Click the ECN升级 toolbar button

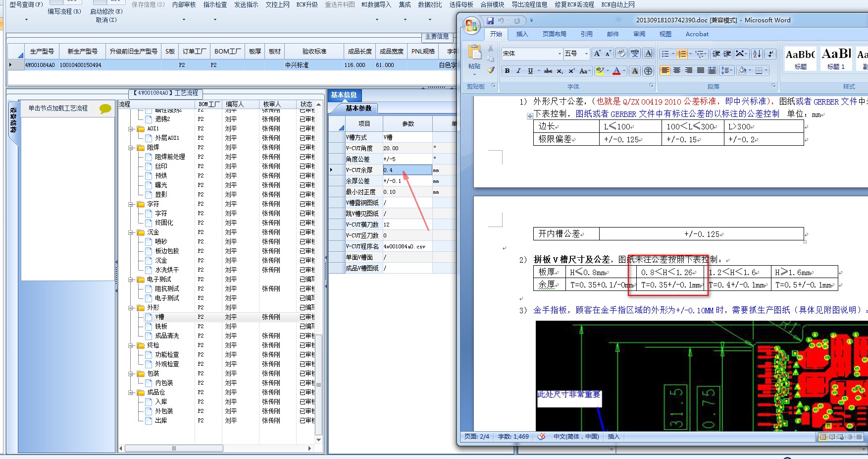coord(307,4)
